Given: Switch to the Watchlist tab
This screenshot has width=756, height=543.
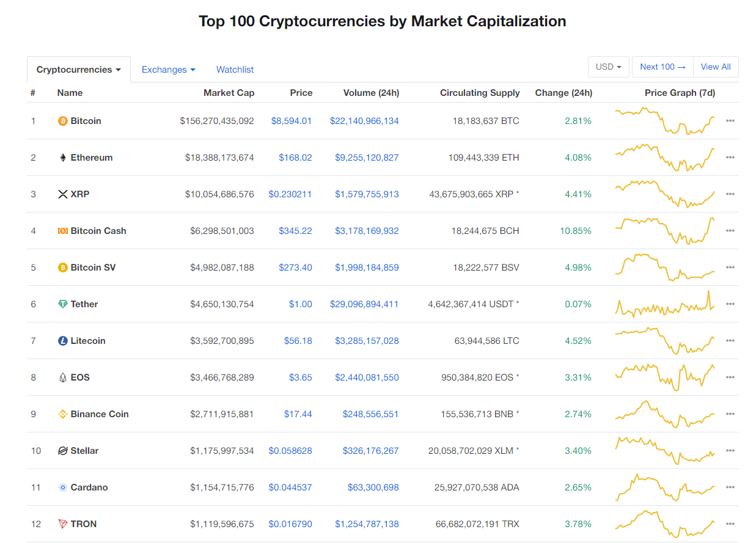Looking at the screenshot, I should pos(235,70).
